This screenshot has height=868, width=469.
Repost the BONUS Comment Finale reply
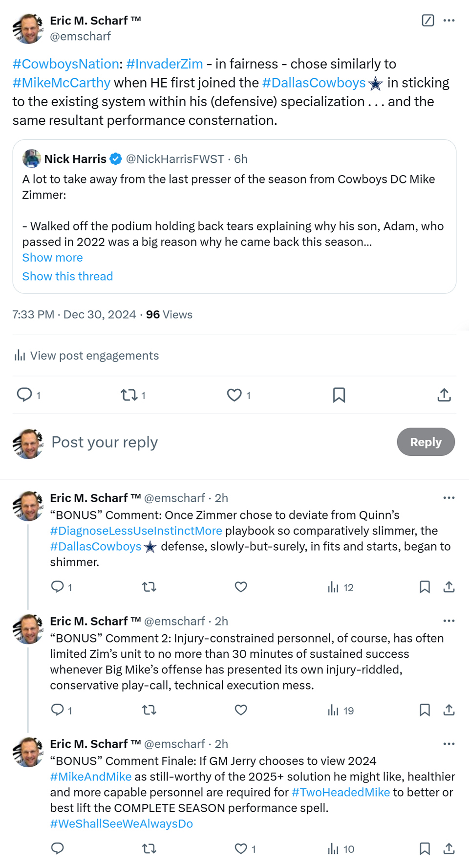149,848
